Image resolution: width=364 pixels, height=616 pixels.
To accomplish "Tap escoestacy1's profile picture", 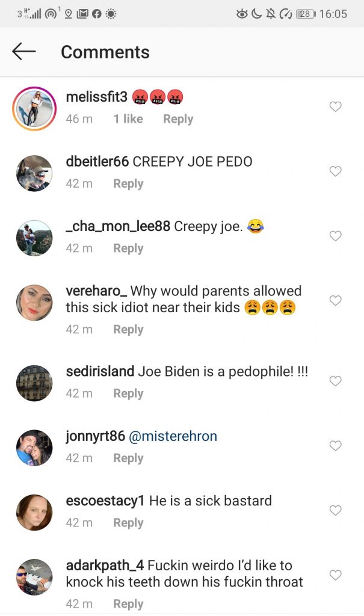I will (34, 513).
